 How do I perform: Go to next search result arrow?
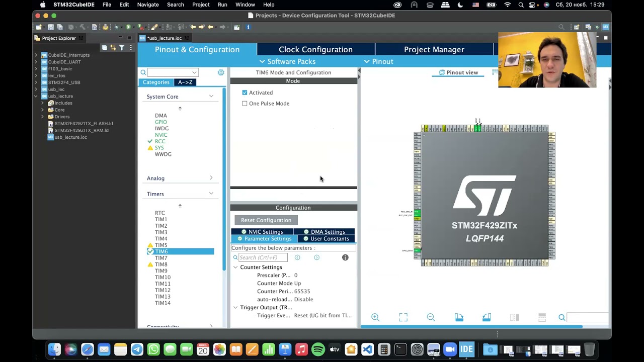click(316, 257)
